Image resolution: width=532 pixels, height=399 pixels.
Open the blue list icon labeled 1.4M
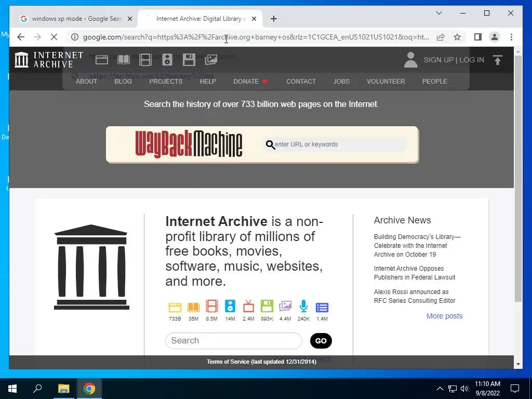click(x=322, y=308)
